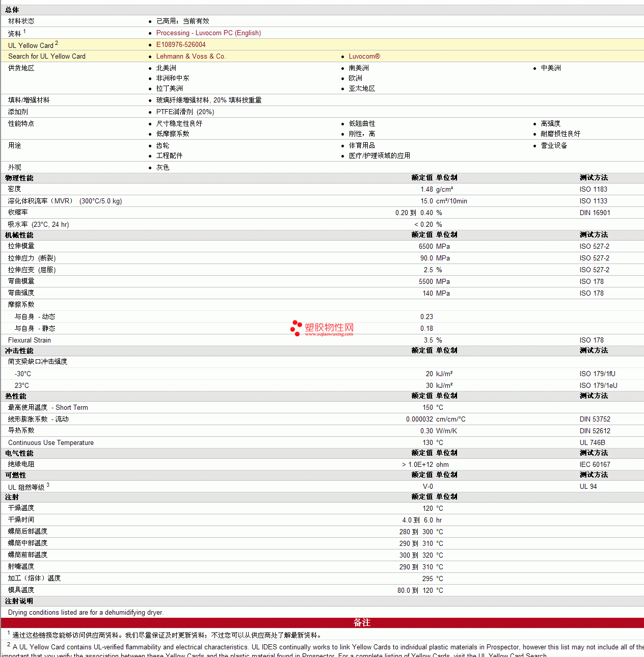
Task: Click the appearance value 灰色
Action: click(x=163, y=167)
